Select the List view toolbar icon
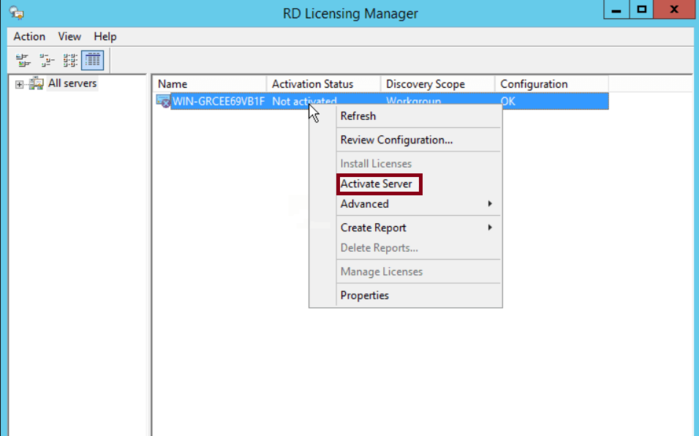 pyautogui.click(x=69, y=61)
